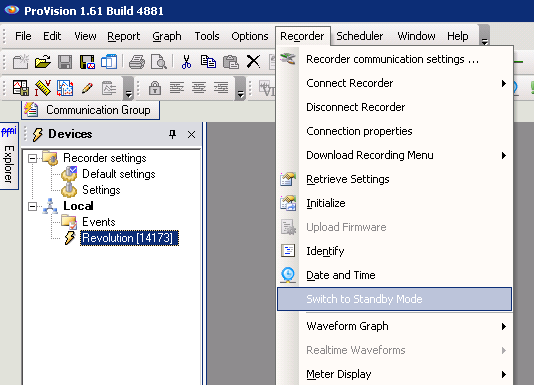The image size is (534, 385).
Task: Select Revolution [14173] device
Action: point(129,238)
